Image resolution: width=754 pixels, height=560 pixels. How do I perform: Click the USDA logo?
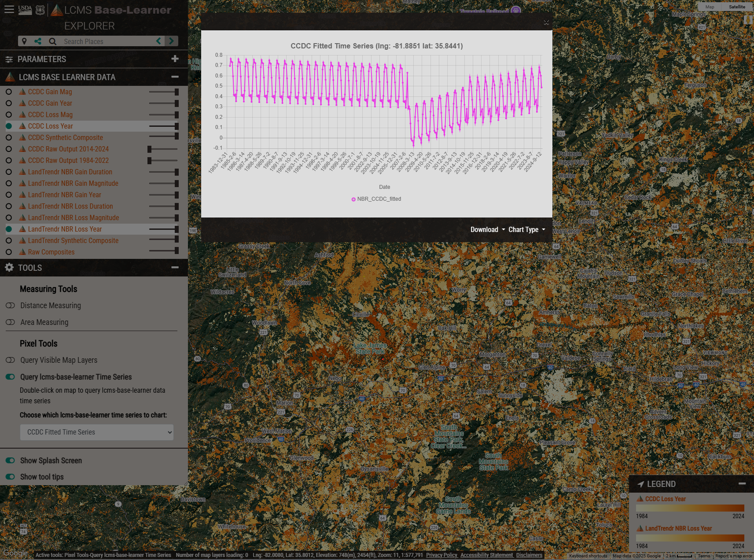pos(25,9)
